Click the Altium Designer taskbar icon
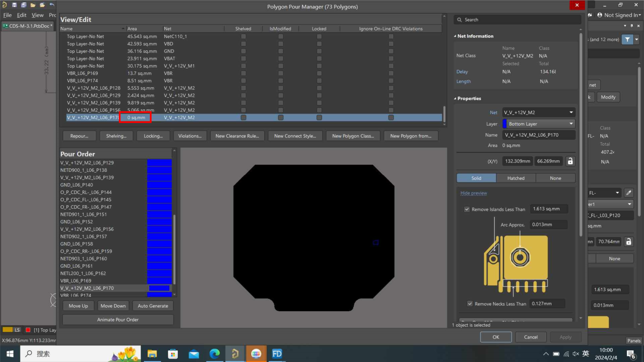The image size is (644, 362). (235, 354)
